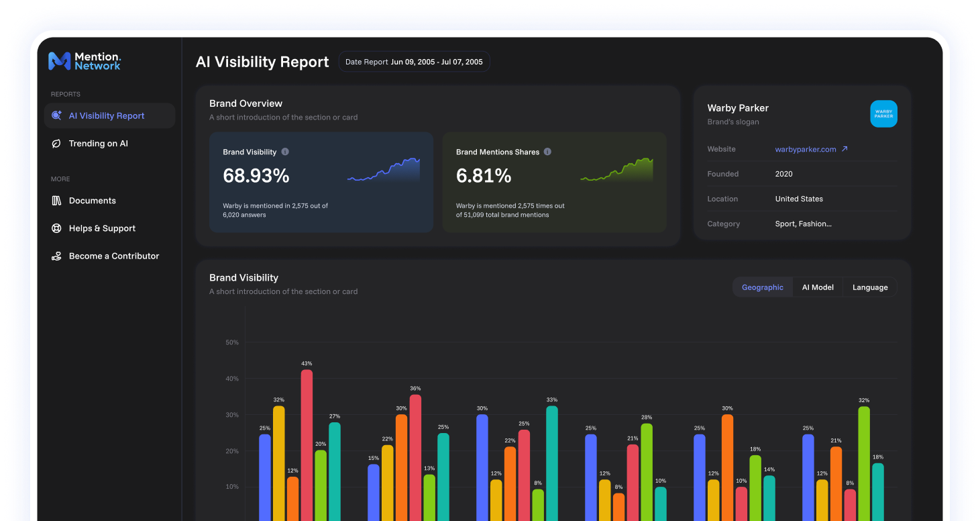The height and width of the screenshot is (521, 980).
Task: Click text "Warby is mentioned in 2,575 out of 6,020 answers"
Action: [x=275, y=210]
